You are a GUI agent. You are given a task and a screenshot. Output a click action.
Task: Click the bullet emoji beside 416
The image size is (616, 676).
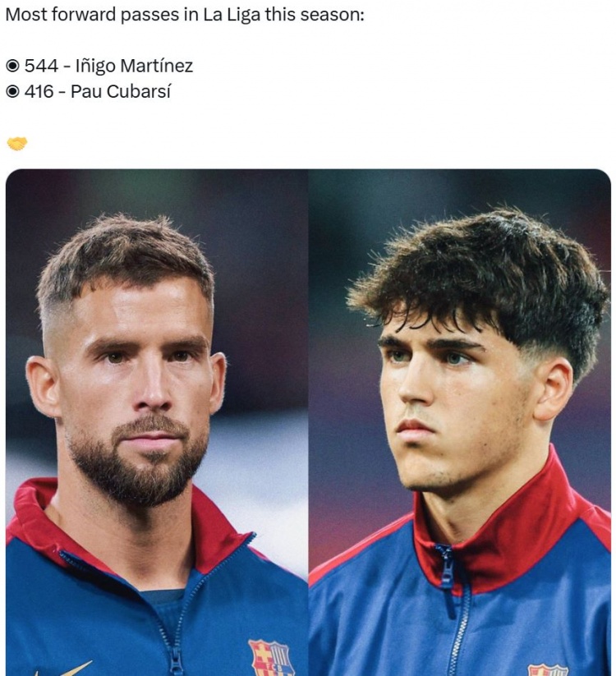coord(13,91)
